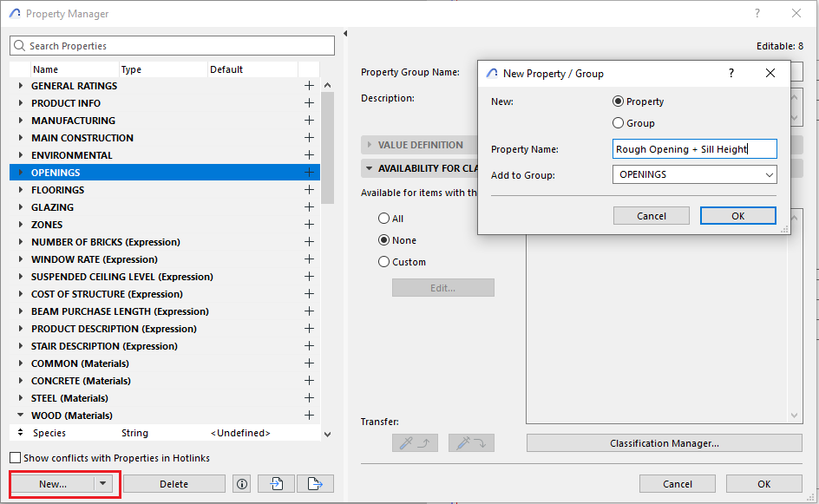Expand the VALUE DEFINITION panel
This screenshot has width=819, height=504.
[370, 145]
